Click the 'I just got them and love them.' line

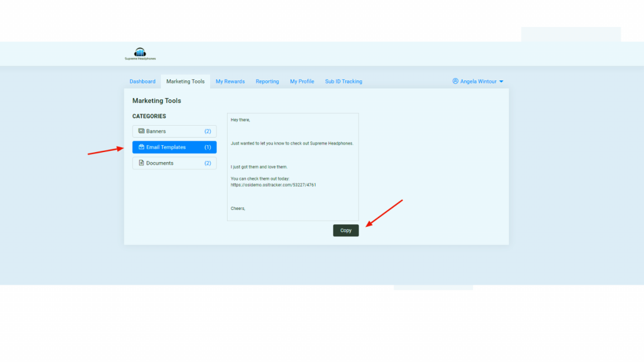coord(258,167)
